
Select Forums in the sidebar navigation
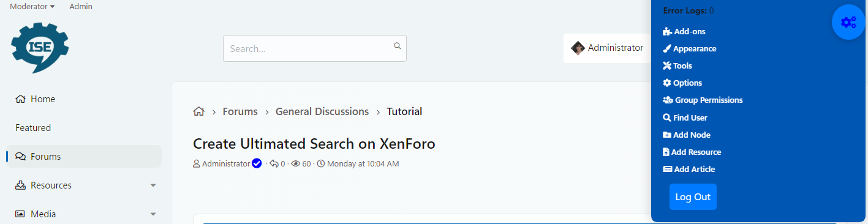(84, 157)
